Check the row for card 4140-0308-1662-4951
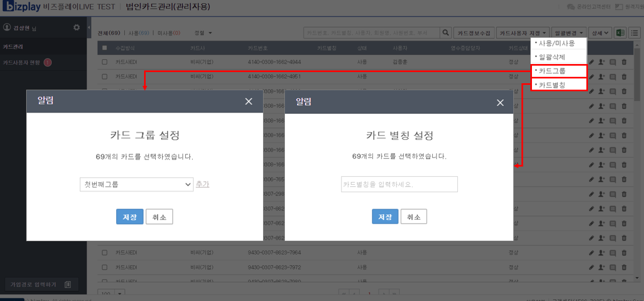 tap(105, 77)
